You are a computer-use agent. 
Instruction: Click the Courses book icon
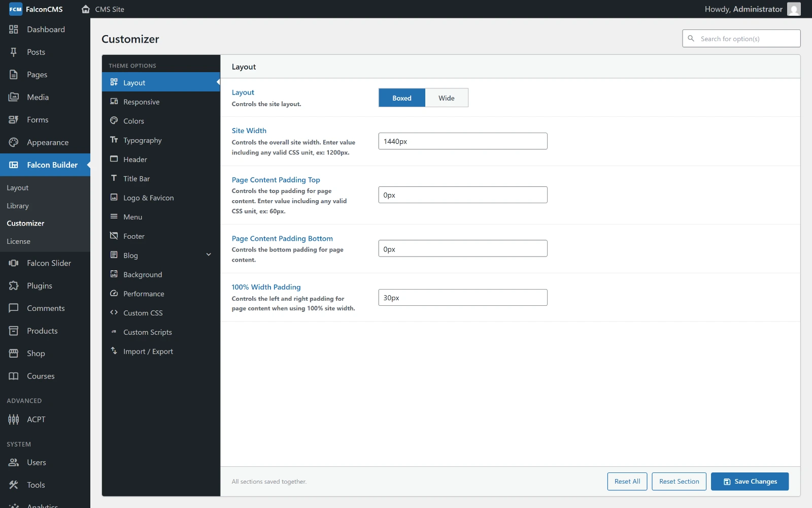coord(14,376)
